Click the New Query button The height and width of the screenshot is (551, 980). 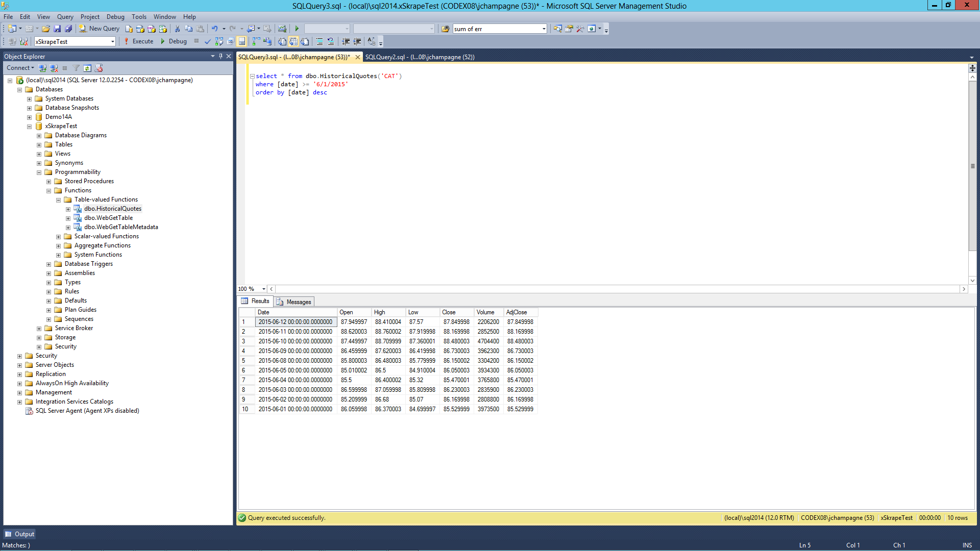[x=99, y=29]
